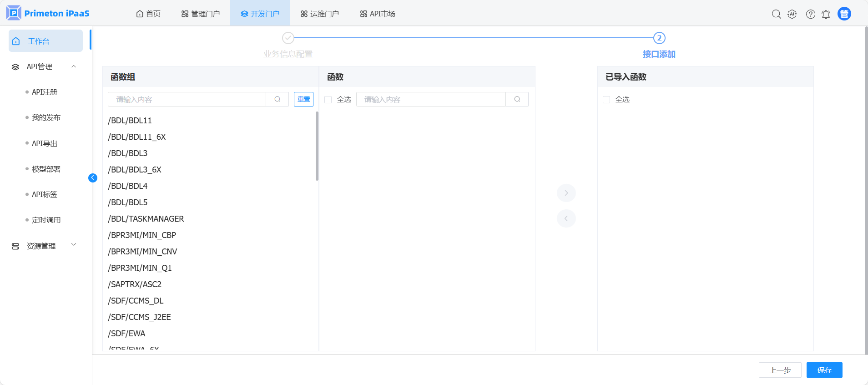Screen dimensions: 868x385
Task: Check select-all in the function panel
Action: click(328, 100)
